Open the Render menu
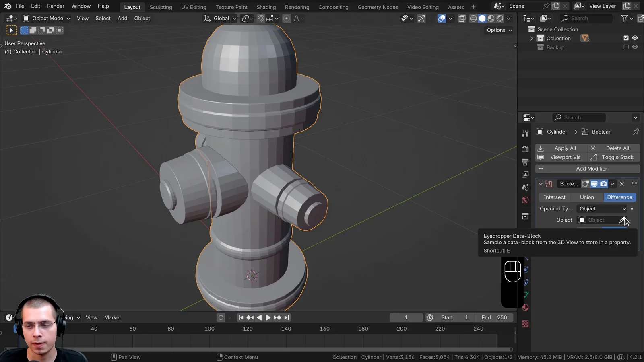The image size is (644, 362). point(56,6)
